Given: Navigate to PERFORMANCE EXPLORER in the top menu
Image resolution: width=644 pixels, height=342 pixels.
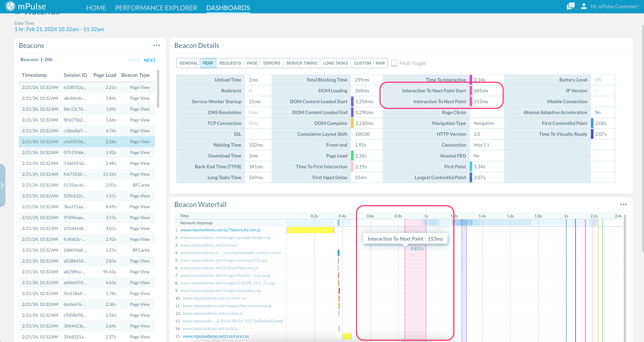Looking at the screenshot, I should click(x=156, y=8).
